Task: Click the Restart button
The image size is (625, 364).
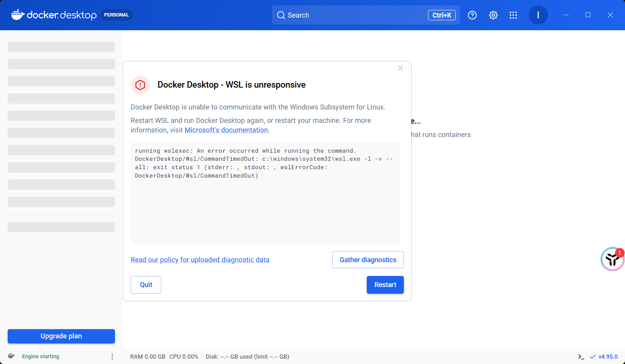Action: point(385,285)
